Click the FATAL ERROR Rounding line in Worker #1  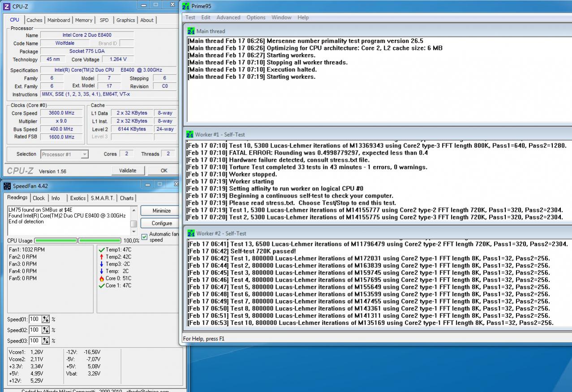[307, 153]
